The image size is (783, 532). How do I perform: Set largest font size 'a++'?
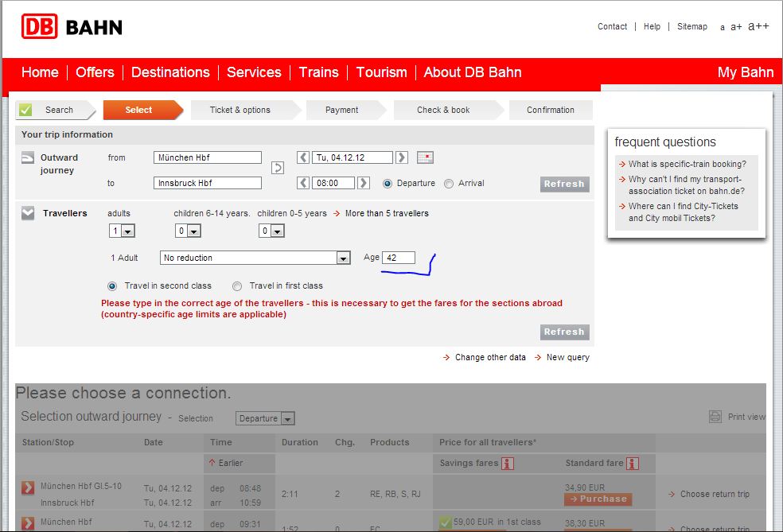758,26
